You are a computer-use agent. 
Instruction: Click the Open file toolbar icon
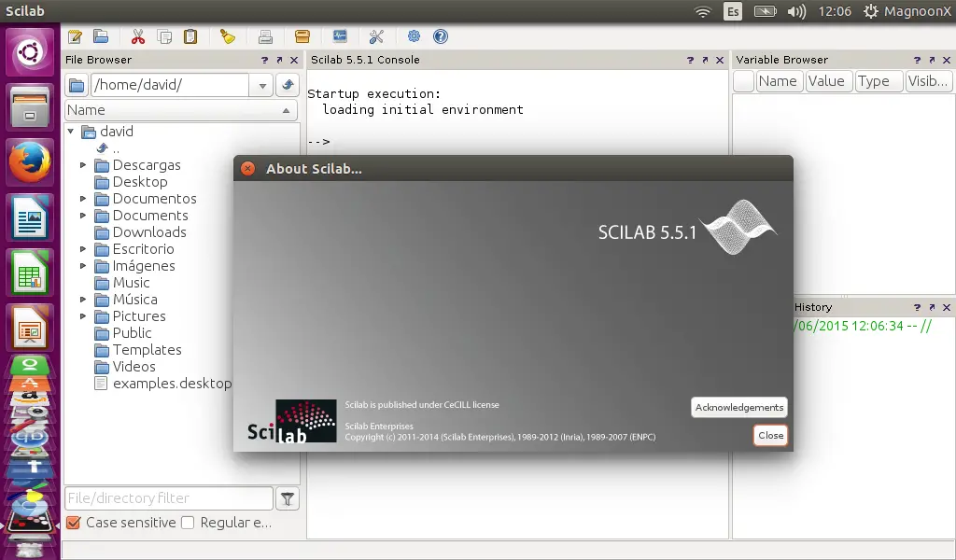click(101, 36)
